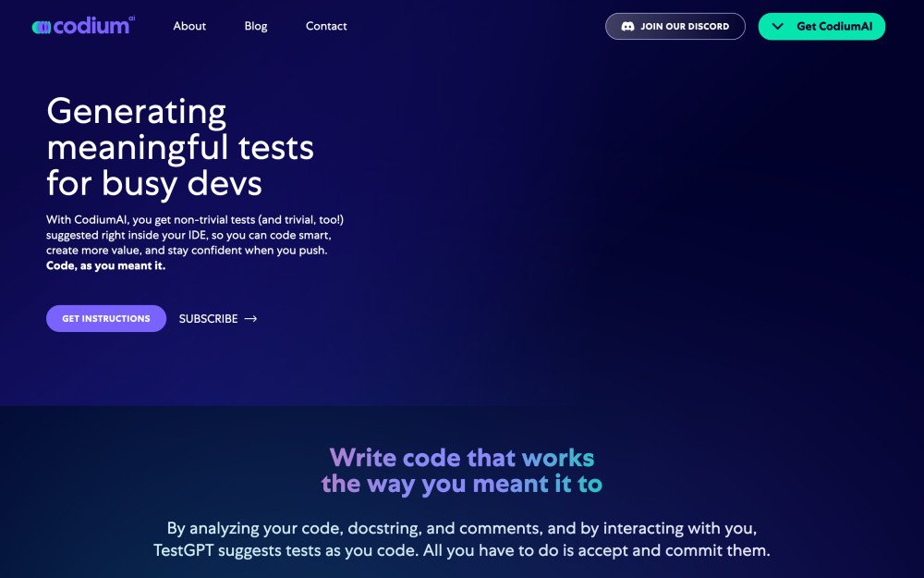
Task: Expand the Get CodiumAI chevron dropdown
Action: [778, 27]
